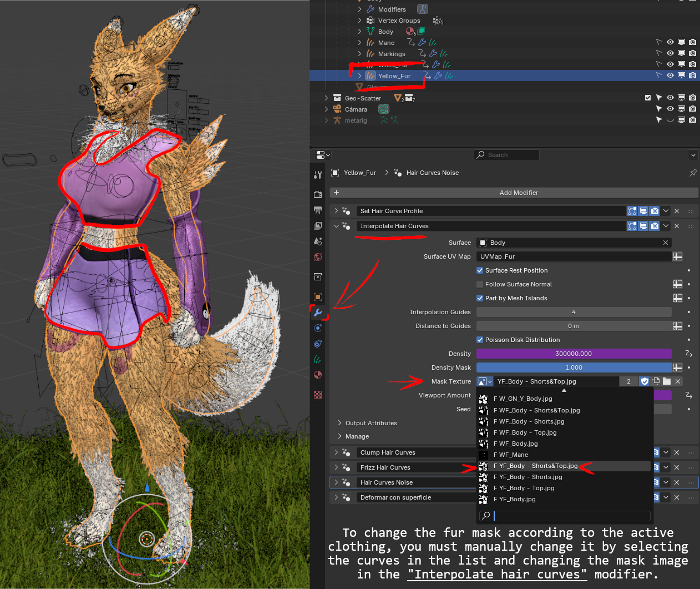Click the fake user shield for Mask Texture
This screenshot has width=700, height=589.
[645, 381]
